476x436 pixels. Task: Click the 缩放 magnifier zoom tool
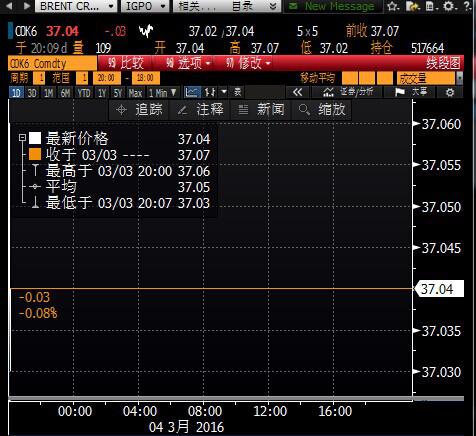point(322,110)
